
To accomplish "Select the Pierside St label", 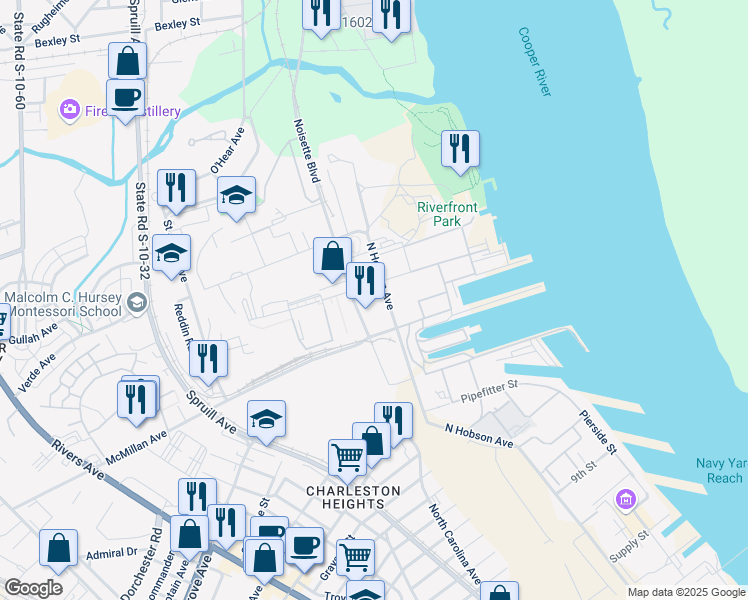I will pyautogui.click(x=598, y=432).
